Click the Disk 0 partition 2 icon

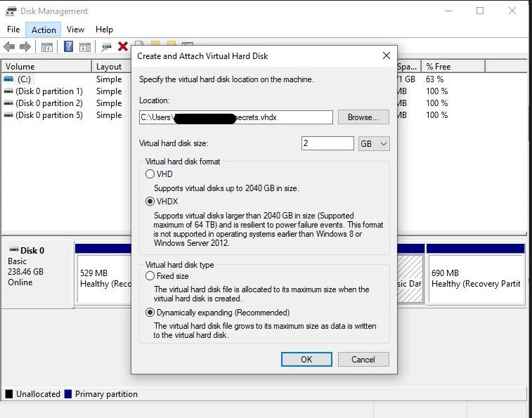[x=9, y=103]
